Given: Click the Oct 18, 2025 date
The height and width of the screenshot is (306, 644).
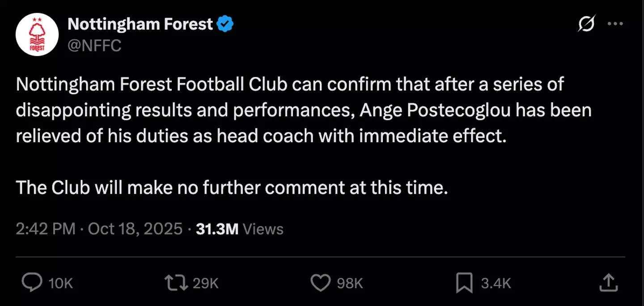Looking at the screenshot, I should point(135,229).
